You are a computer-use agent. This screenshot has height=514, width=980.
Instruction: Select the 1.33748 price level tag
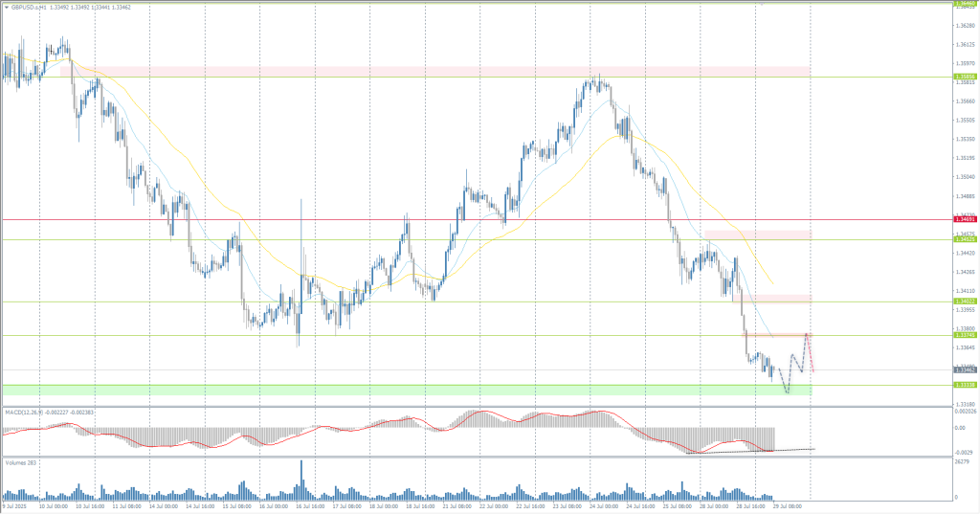click(965, 335)
